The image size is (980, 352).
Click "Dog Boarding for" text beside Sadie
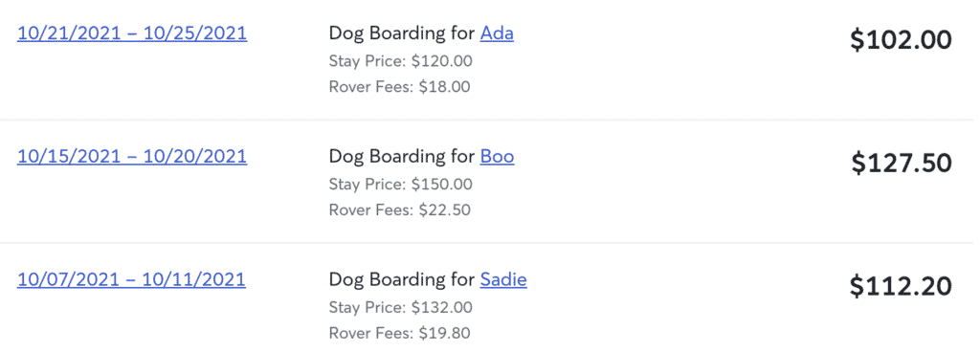tap(402, 279)
